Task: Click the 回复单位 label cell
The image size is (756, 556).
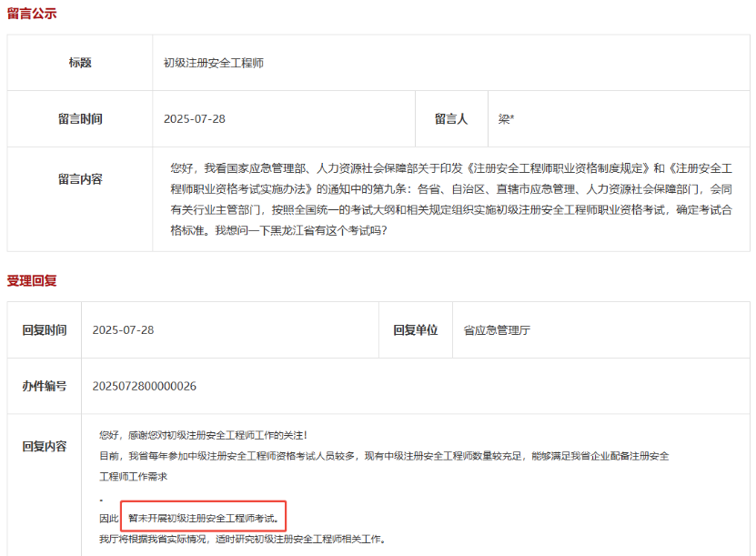Action: 416,330
